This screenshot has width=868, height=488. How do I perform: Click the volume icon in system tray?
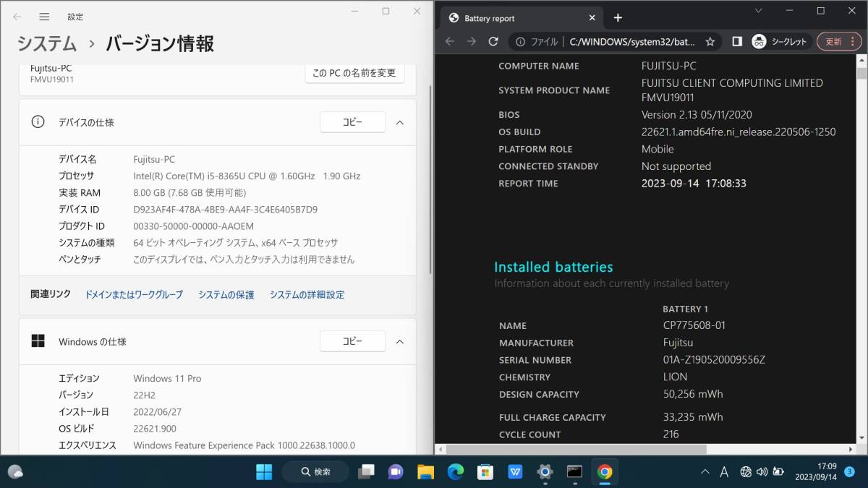(762, 472)
